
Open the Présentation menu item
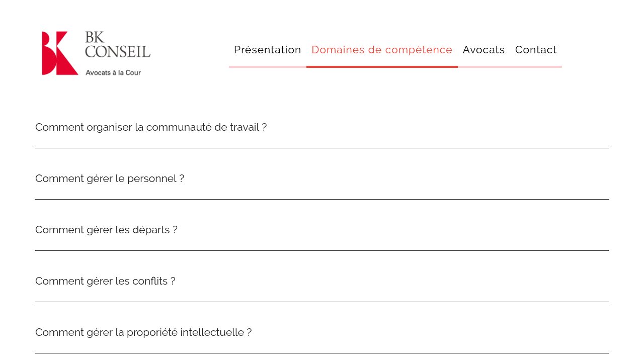(268, 50)
